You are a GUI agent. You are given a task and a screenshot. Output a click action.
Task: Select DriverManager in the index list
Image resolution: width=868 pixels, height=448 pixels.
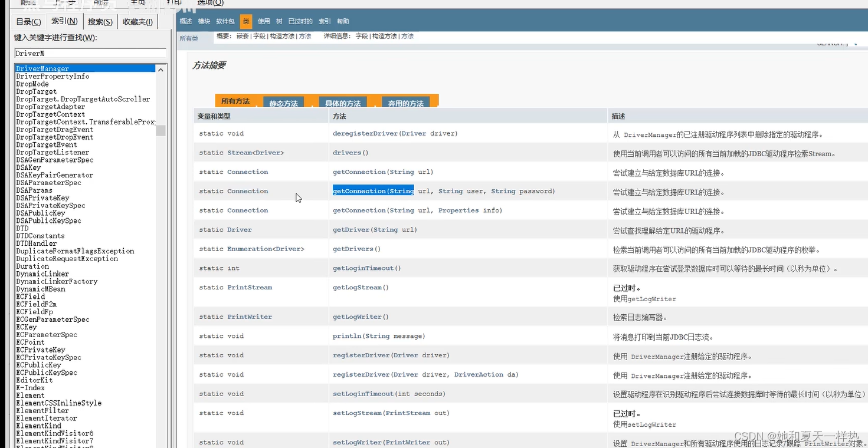point(85,68)
